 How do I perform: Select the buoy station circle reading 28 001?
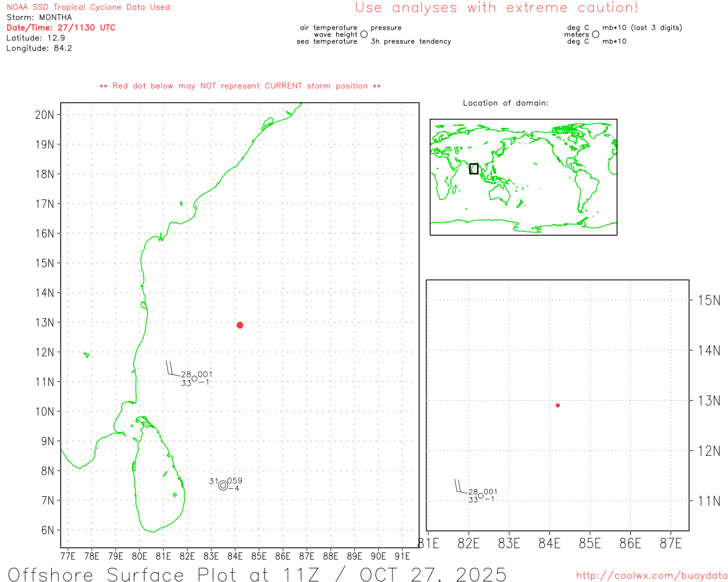(195, 379)
